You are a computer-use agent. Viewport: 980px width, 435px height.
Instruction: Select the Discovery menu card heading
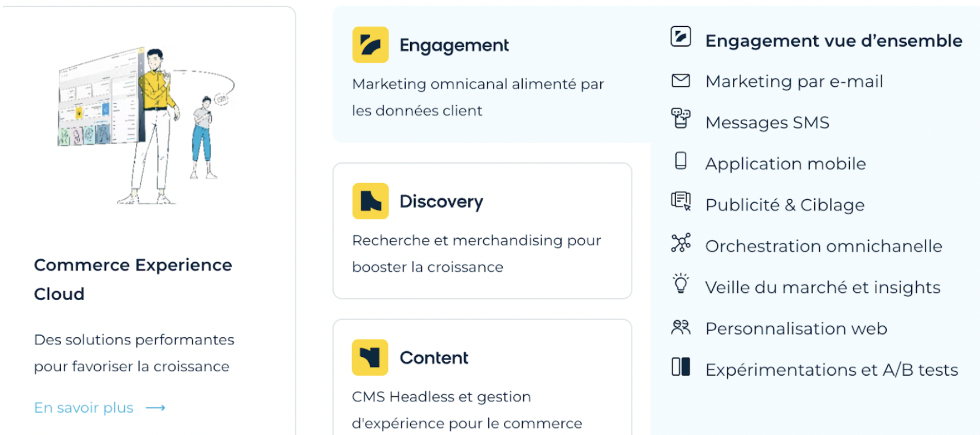(441, 201)
